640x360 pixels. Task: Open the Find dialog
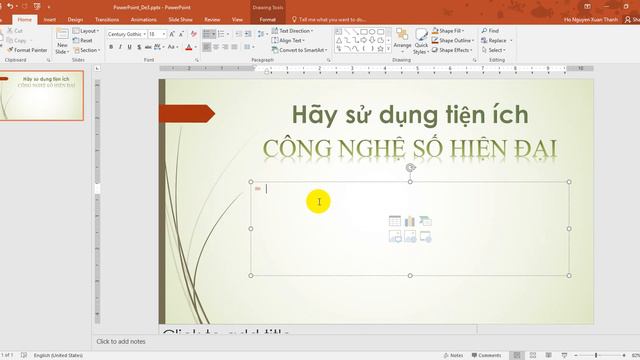(490, 31)
